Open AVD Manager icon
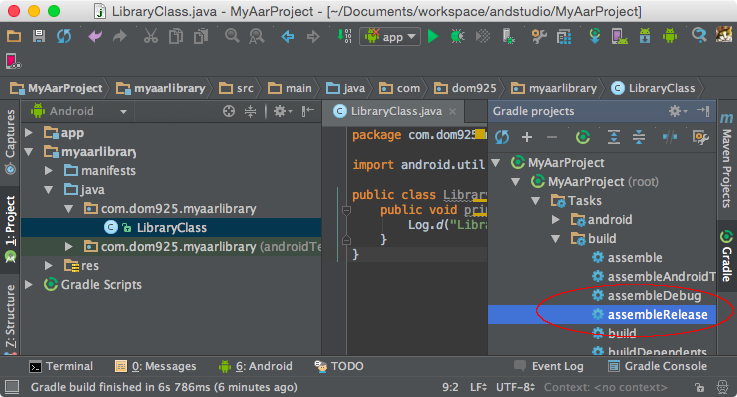 [619, 36]
